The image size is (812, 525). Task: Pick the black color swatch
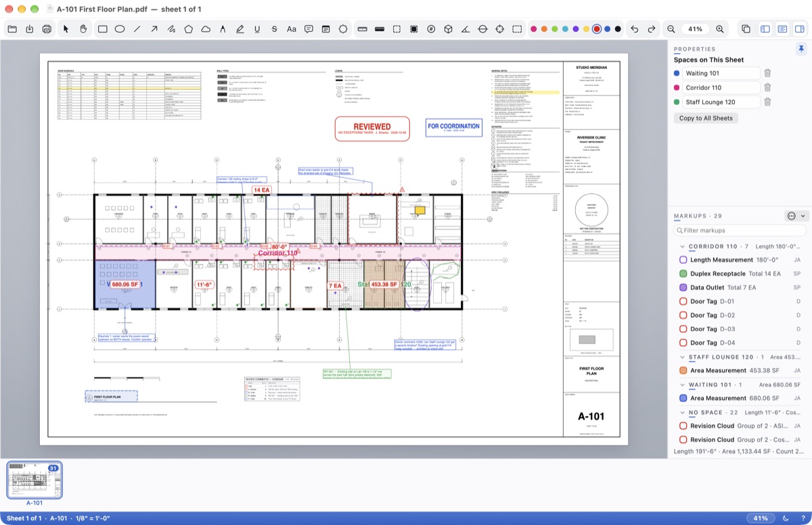pos(618,29)
